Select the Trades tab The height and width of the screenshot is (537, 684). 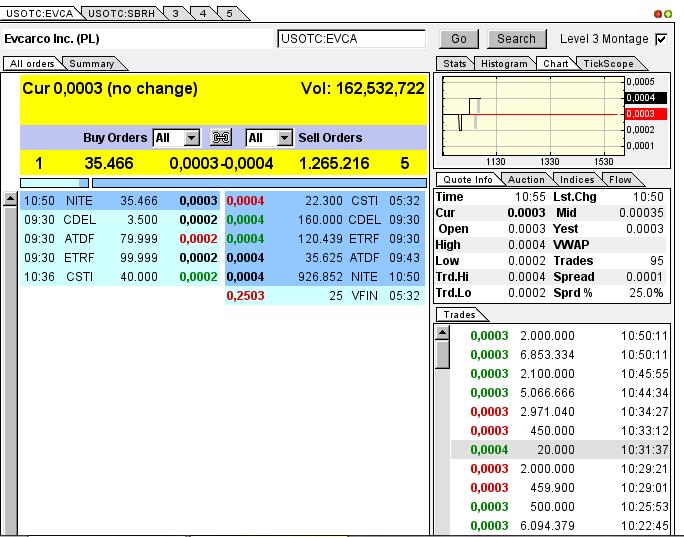pyautogui.click(x=459, y=315)
